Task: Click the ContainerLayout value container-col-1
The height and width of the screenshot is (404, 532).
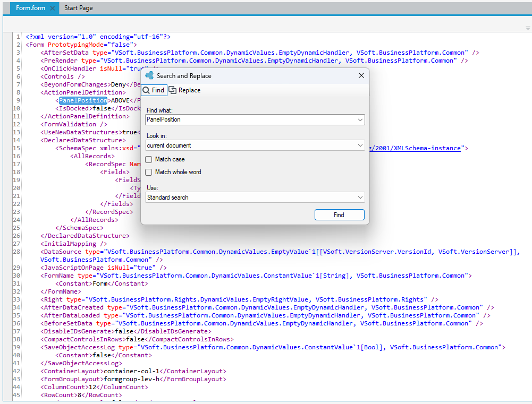Action: pyautogui.click(x=132, y=371)
